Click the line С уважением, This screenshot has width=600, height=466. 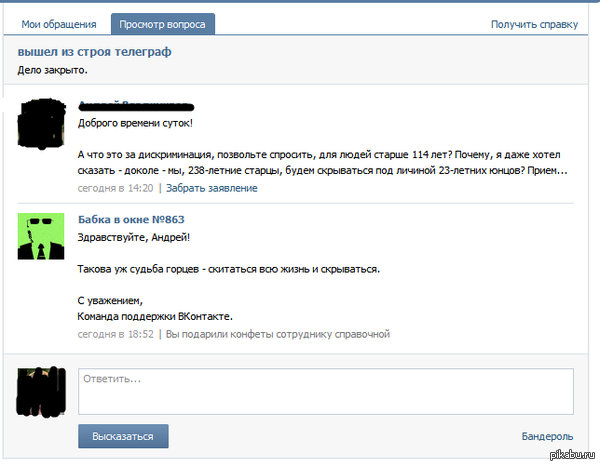pyautogui.click(x=110, y=301)
